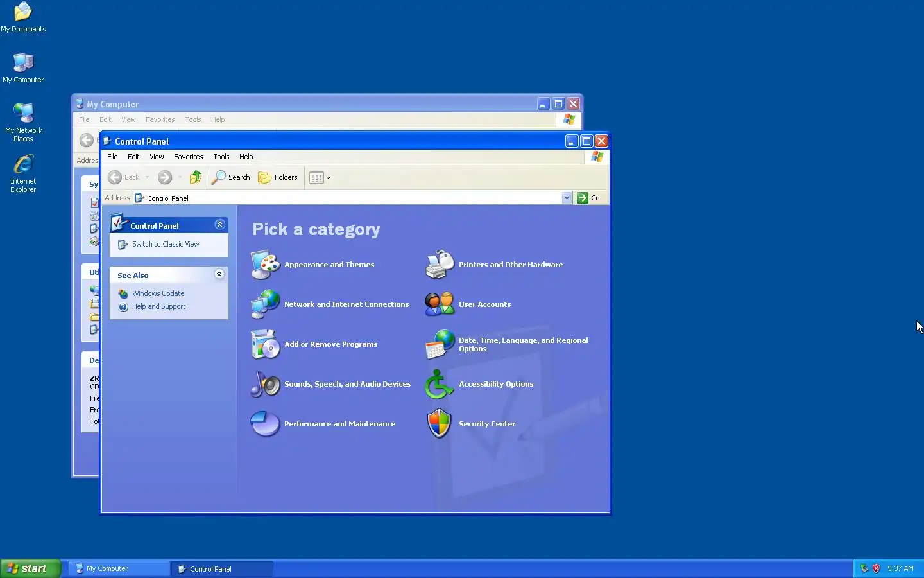Click the User Accounts icon
Screen dimensions: 924x578
pyautogui.click(x=440, y=304)
